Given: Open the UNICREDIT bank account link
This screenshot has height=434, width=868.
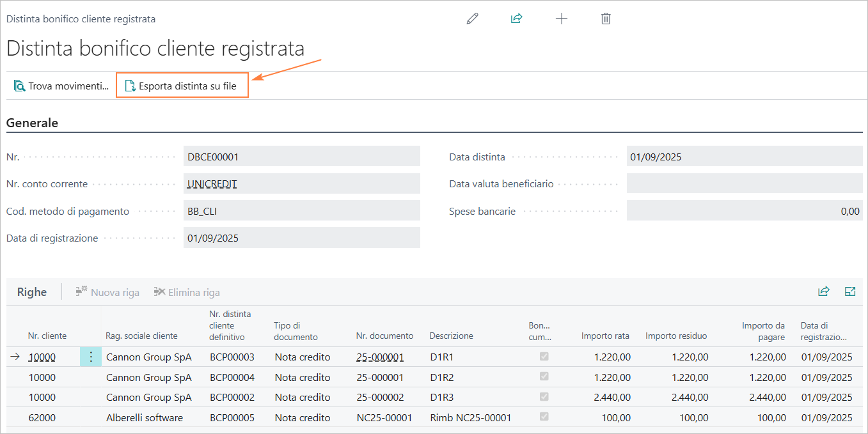Looking at the screenshot, I should 212,183.
